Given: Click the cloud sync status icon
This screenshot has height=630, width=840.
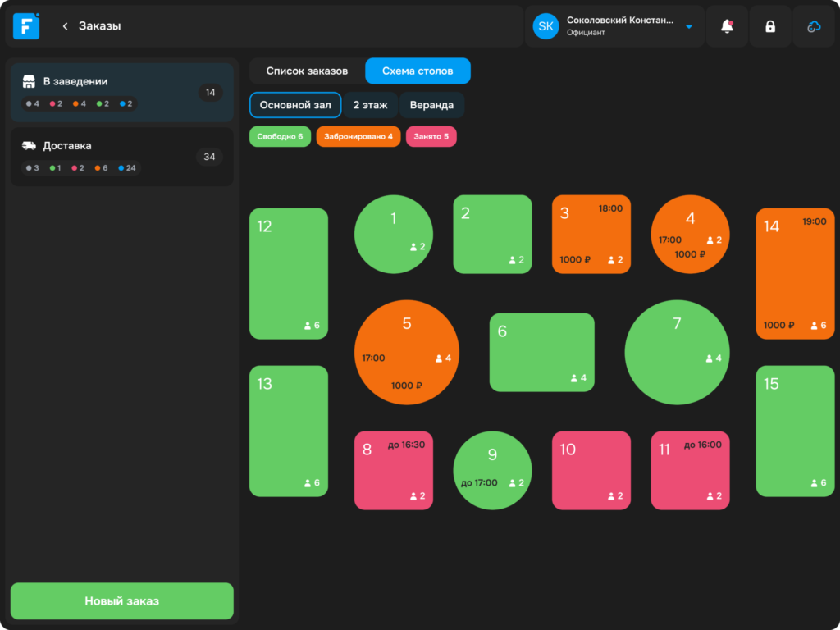Looking at the screenshot, I should [x=813, y=26].
